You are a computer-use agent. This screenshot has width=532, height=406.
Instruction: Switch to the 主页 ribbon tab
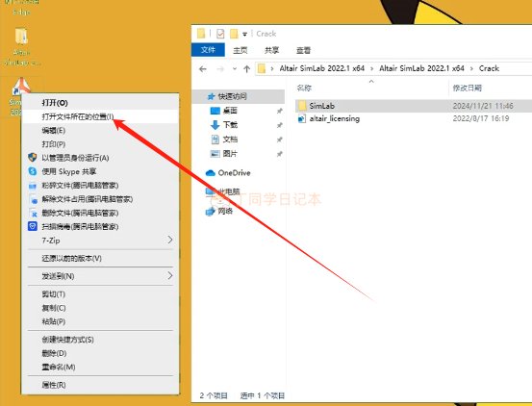[241, 50]
